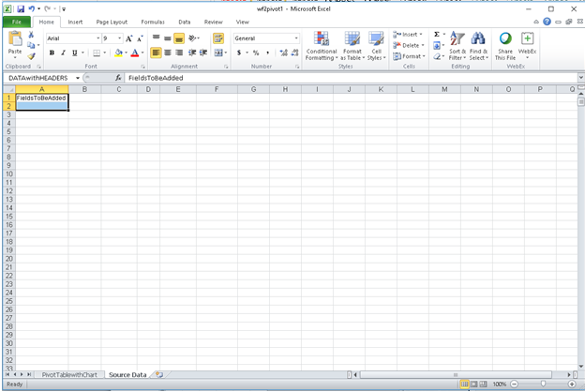Open the font size dropdown
The image size is (585, 392).
click(120, 38)
